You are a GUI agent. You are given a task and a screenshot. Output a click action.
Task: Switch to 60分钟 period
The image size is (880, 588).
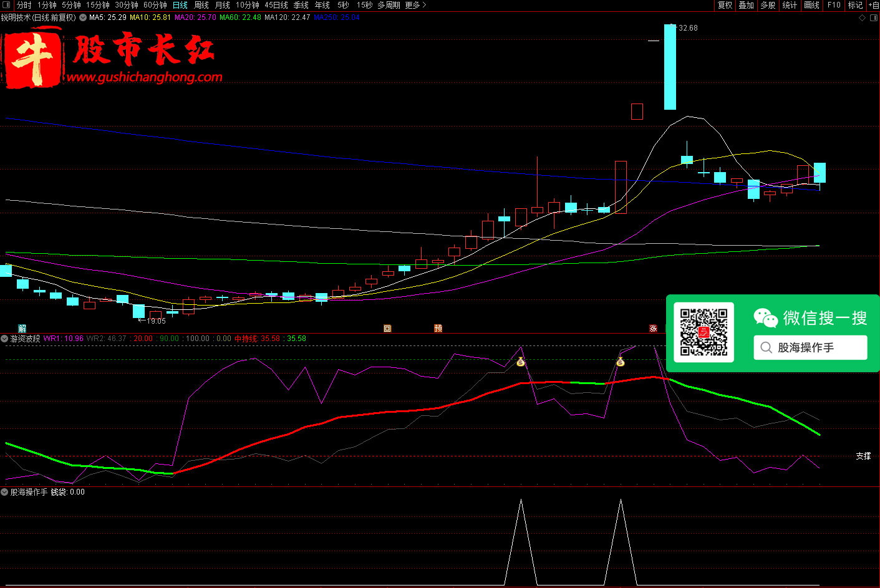(x=155, y=5)
